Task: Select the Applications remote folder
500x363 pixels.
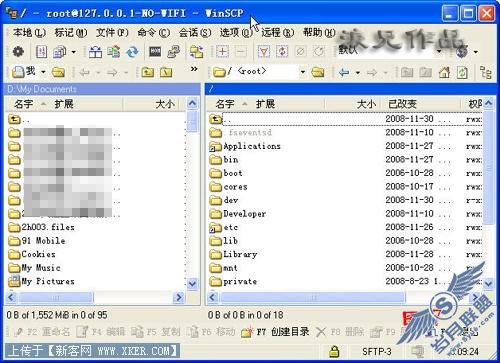Action: pos(252,146)
